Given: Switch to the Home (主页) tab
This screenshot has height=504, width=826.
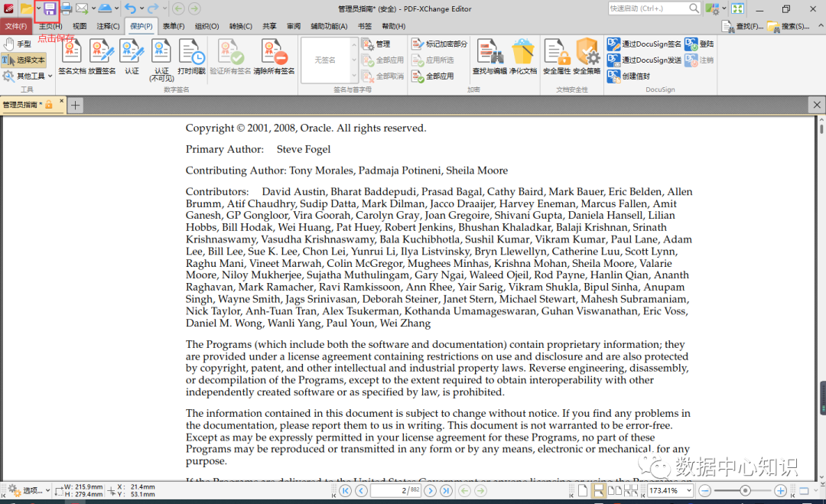Looking at the screenshot, I should point(50,26).
